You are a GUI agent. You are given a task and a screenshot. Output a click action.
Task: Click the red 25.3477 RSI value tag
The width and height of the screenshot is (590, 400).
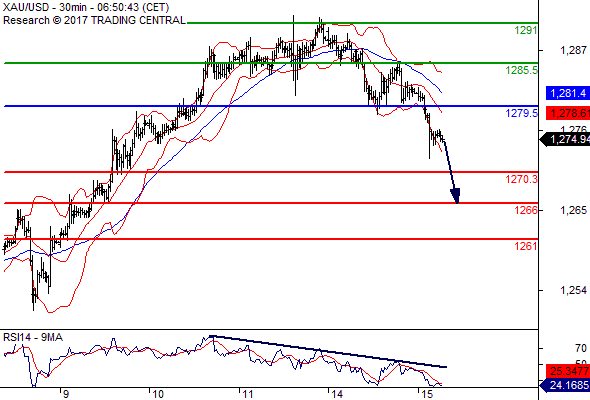tap(568, 371)
